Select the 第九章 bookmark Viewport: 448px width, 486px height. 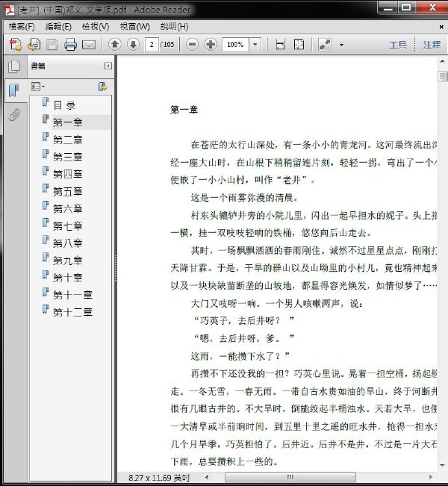(x=68, y=261)
